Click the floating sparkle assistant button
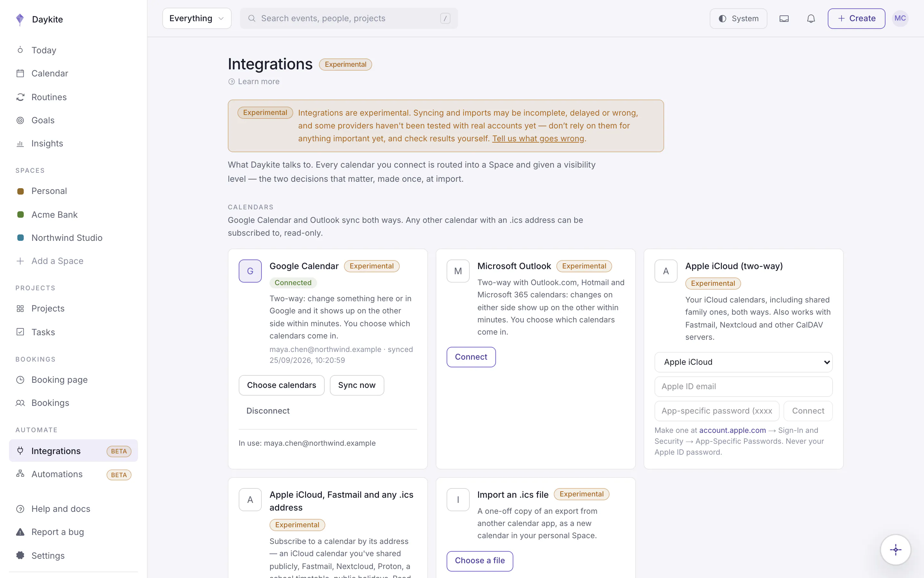This screenshot has height=578, width=924. tap(895, 550)
